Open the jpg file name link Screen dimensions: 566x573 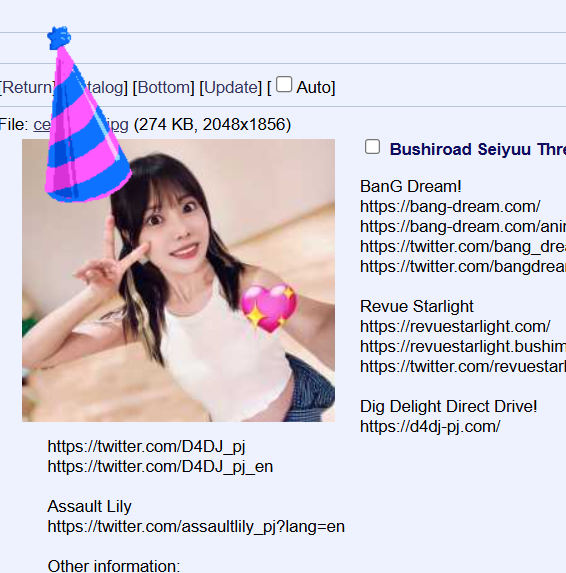click(81, 125)
